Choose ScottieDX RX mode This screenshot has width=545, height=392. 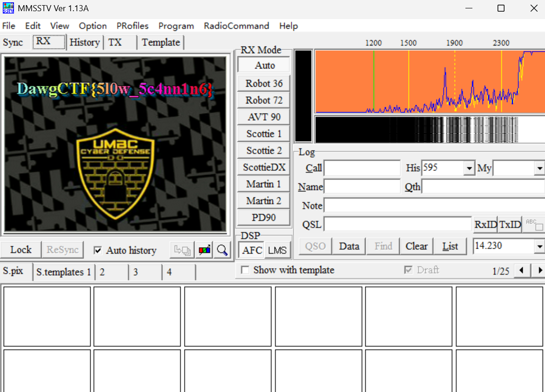264,167
